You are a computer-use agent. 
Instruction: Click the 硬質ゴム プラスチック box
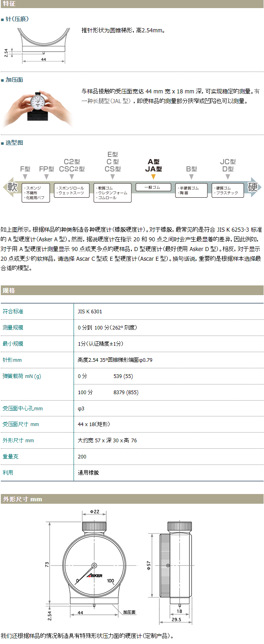point(228,190)
